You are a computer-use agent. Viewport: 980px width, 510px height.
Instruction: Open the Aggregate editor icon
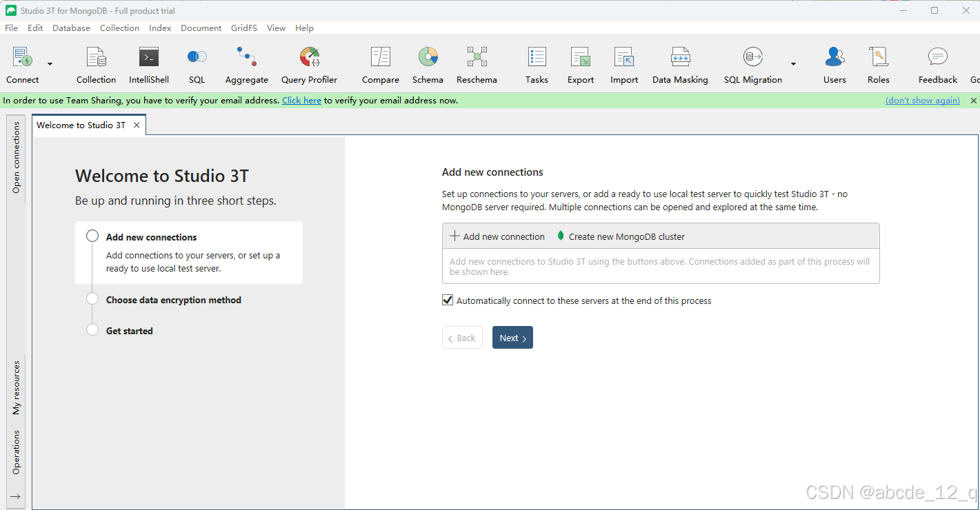point(246,57)
